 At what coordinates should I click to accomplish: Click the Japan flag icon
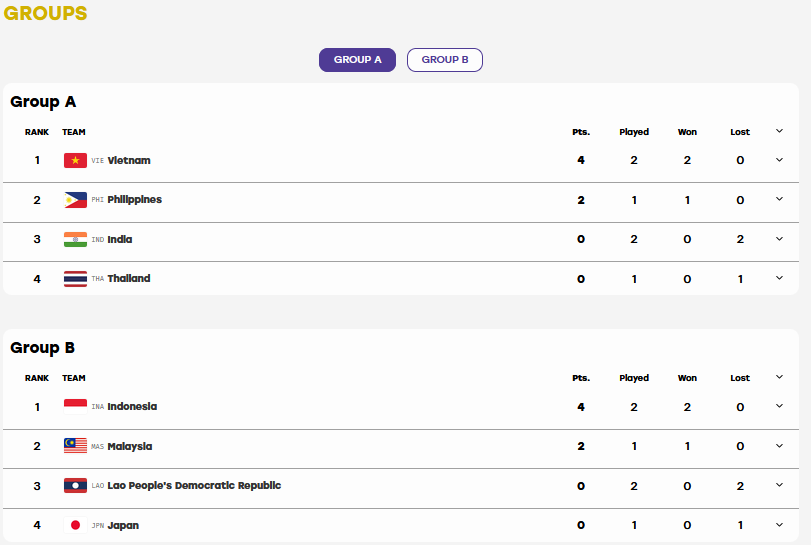76,525
